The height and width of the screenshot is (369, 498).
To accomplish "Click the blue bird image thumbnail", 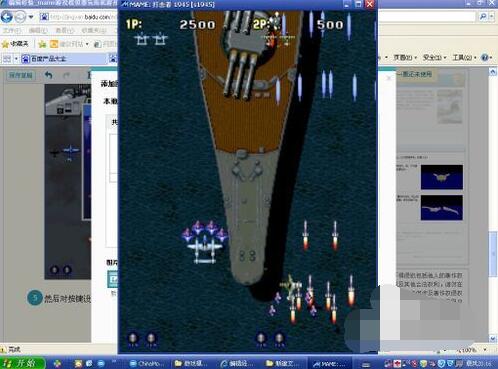I will pos(442,177).
